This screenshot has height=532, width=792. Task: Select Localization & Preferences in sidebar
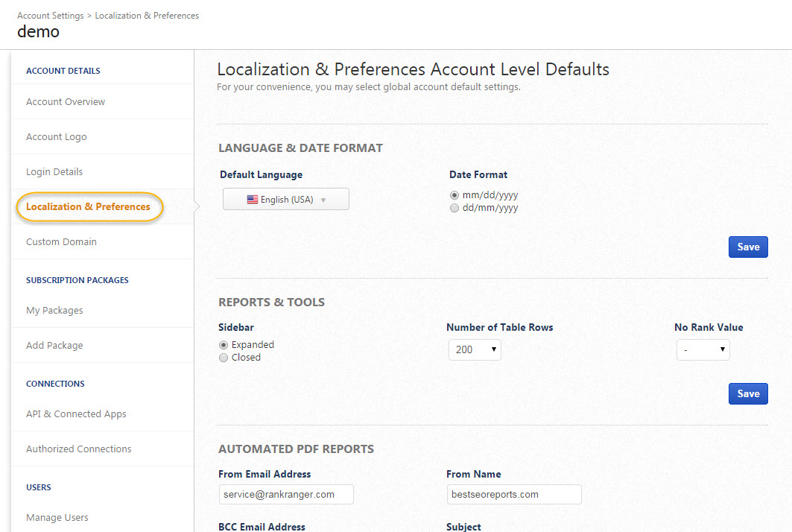tap(88, 207)
